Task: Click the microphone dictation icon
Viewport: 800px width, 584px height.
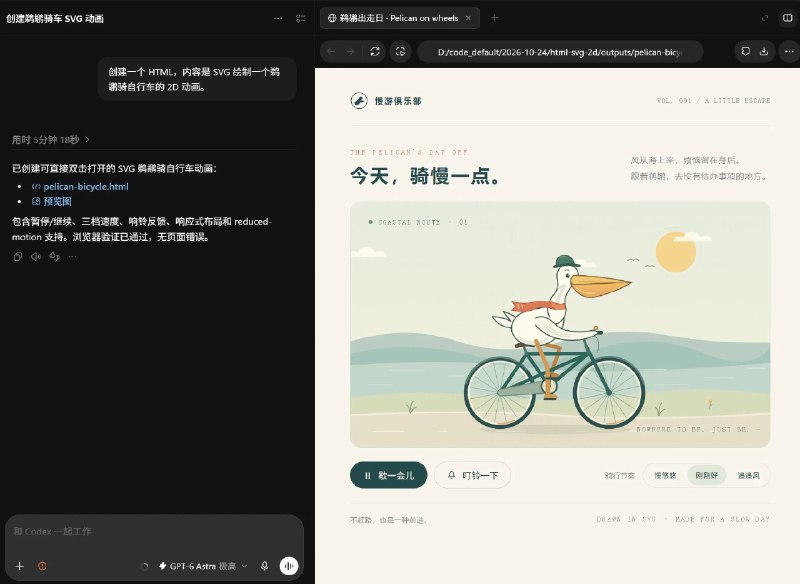Action: coord(264,566)
